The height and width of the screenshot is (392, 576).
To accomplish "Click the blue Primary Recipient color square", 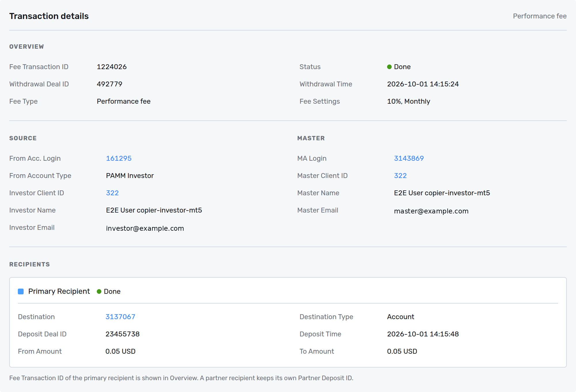I will coord(21,291).
